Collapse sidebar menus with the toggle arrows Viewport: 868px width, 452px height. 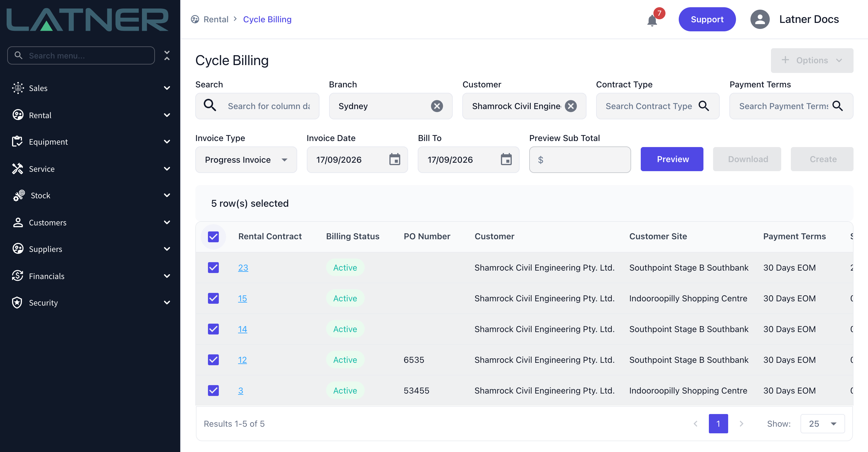pyautogui.click(x=167, y=55)
